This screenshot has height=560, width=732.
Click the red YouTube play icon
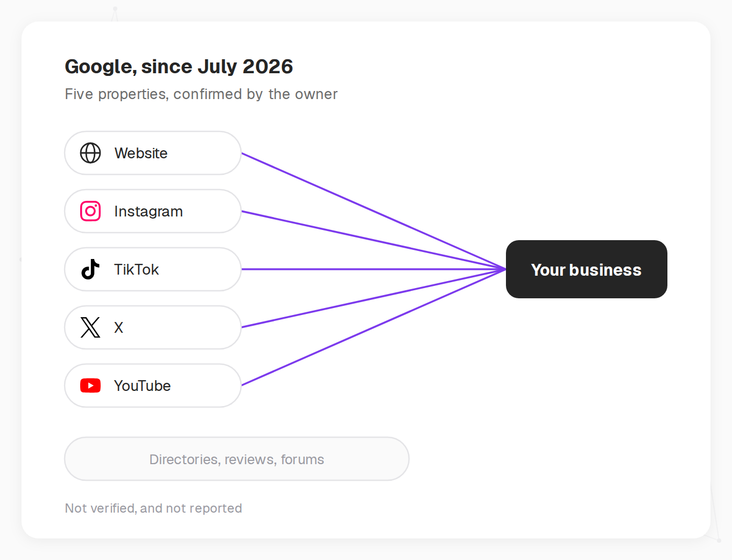[x=90, y=386]
